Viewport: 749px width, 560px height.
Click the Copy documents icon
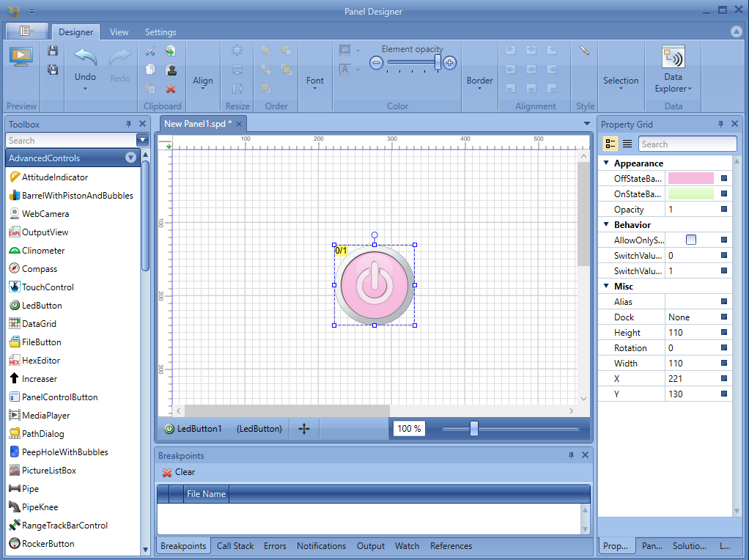point(150,70)
